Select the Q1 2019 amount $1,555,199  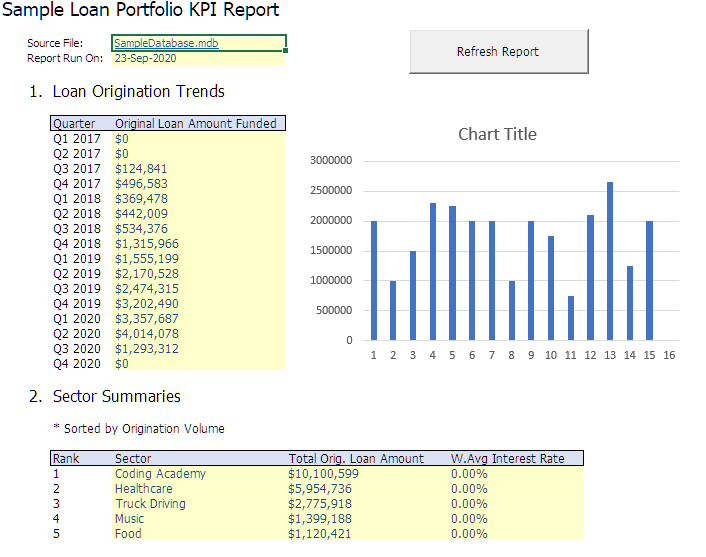pyautogui.click(x=147, y=258)
